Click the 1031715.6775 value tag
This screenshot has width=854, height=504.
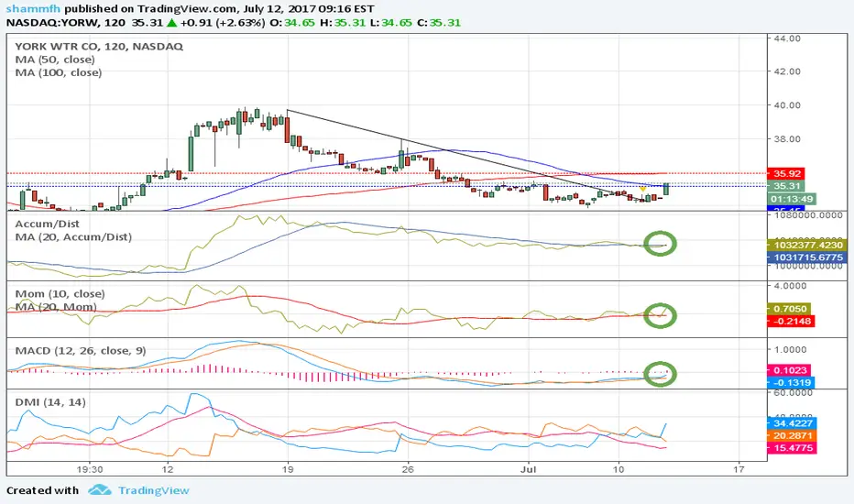click(x=808, y=257)
